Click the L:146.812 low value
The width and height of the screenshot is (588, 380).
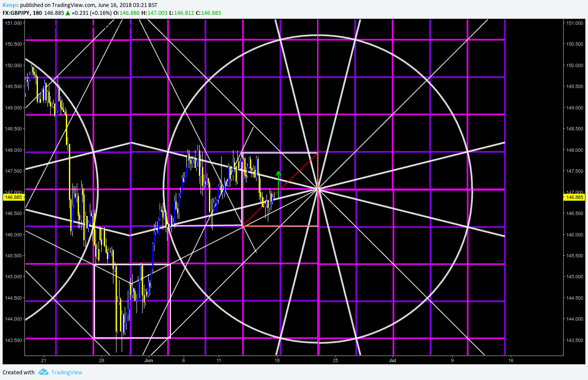coord(181,13)
